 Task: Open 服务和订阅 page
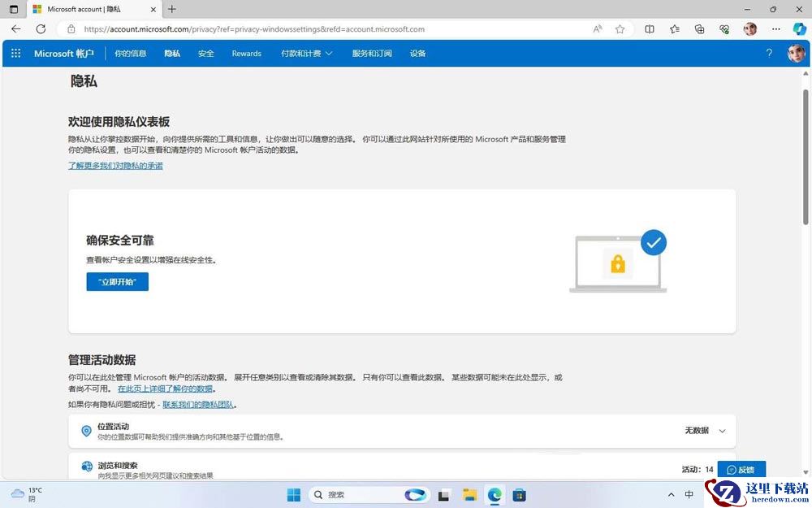[372, 54]
